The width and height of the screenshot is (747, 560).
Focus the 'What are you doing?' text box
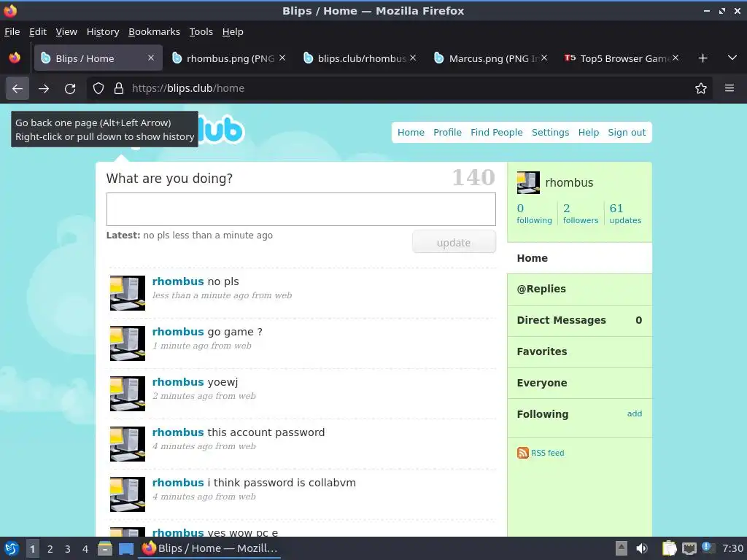[x=301, y=209]
